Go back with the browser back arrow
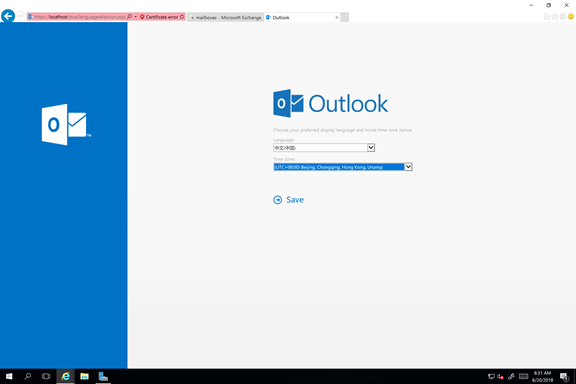 [8, 16]
